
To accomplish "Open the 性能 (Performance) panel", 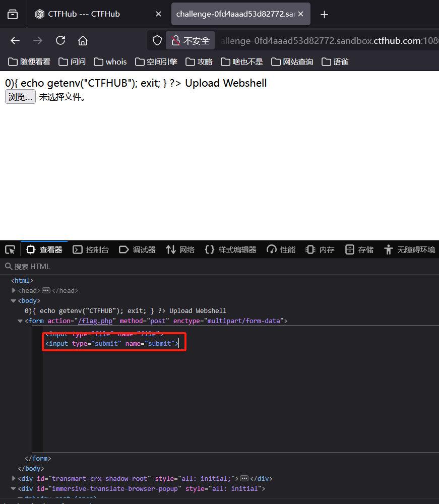I will (281, 249).
